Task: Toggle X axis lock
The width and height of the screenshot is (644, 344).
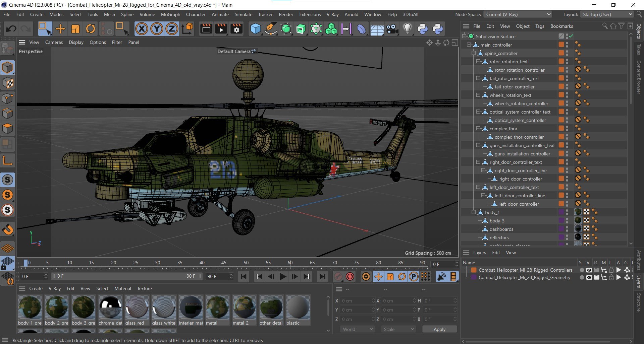Action: tap(142, 29)
